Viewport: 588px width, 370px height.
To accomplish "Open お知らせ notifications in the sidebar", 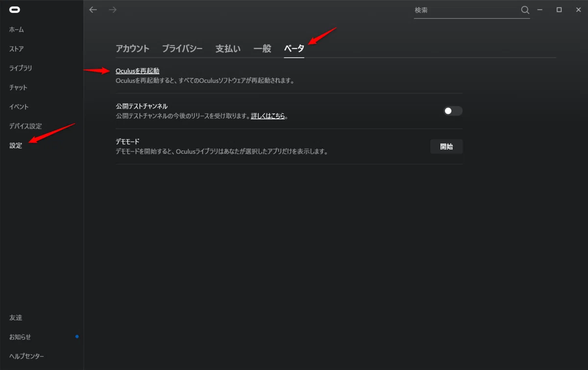I will click(20, 337).
